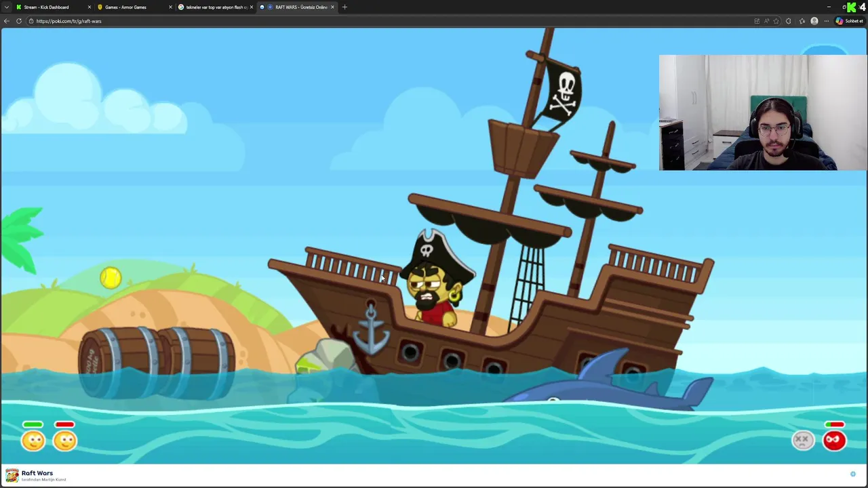Go back to the previous page
The image size is (868, 488).
[6, 21]
